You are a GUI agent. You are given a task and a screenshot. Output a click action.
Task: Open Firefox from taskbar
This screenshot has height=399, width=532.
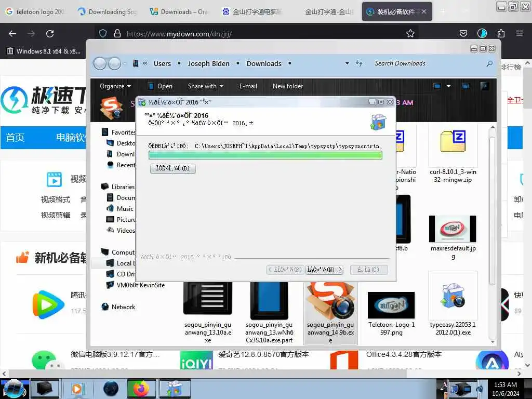141,389
